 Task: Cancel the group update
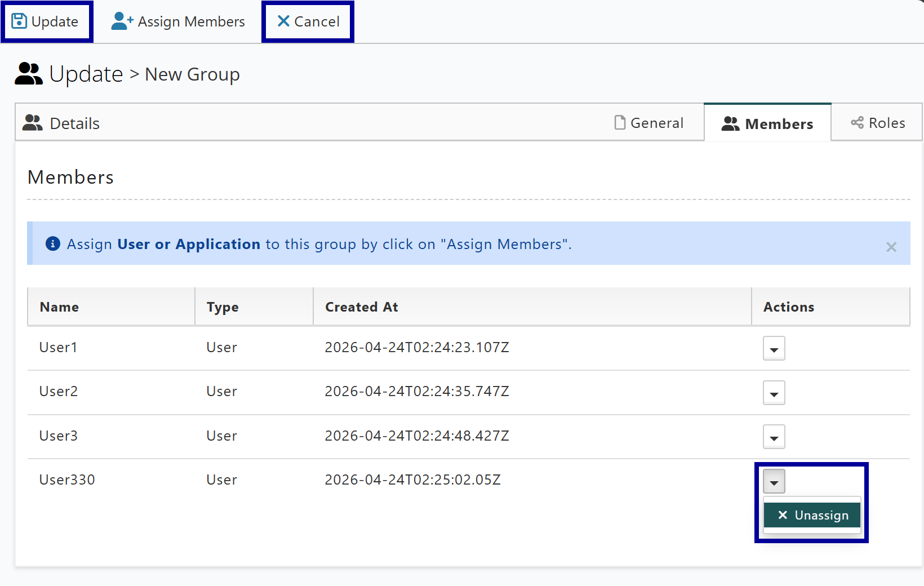click(308, 21)
